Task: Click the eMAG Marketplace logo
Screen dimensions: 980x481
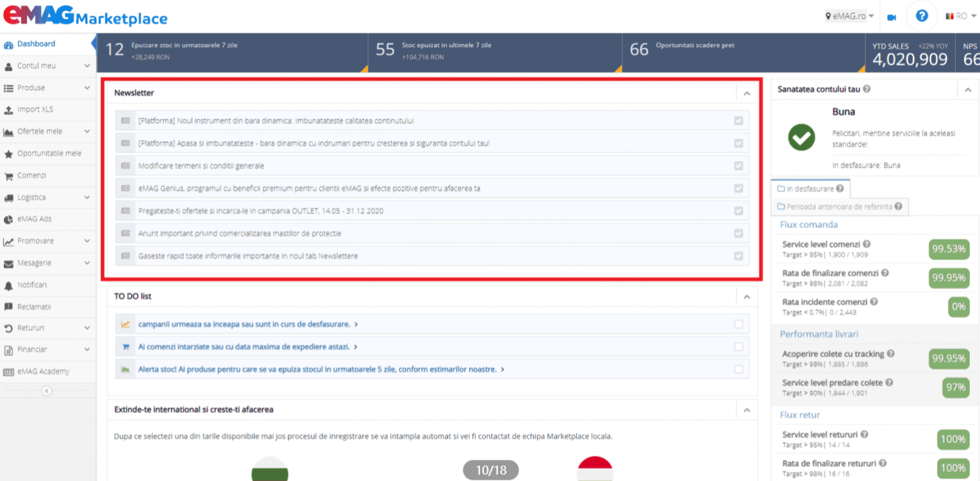Action: coord(85,15)
